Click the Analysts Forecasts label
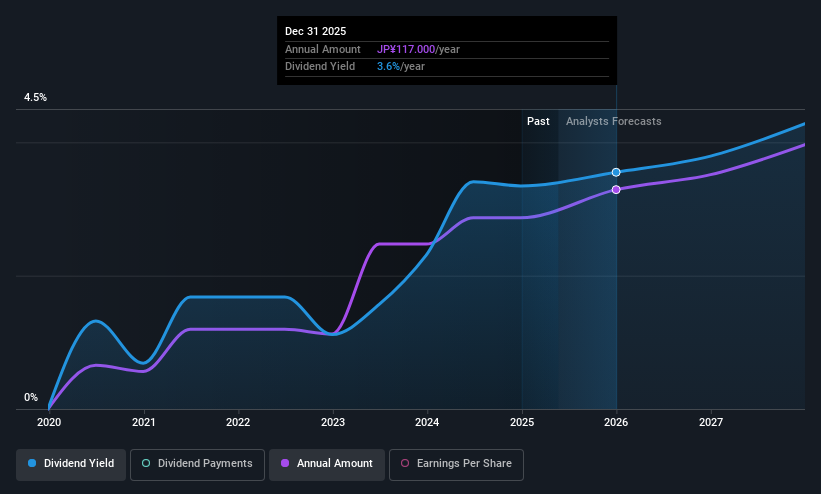This screenshot has width=821, height=494. (614, 122)
